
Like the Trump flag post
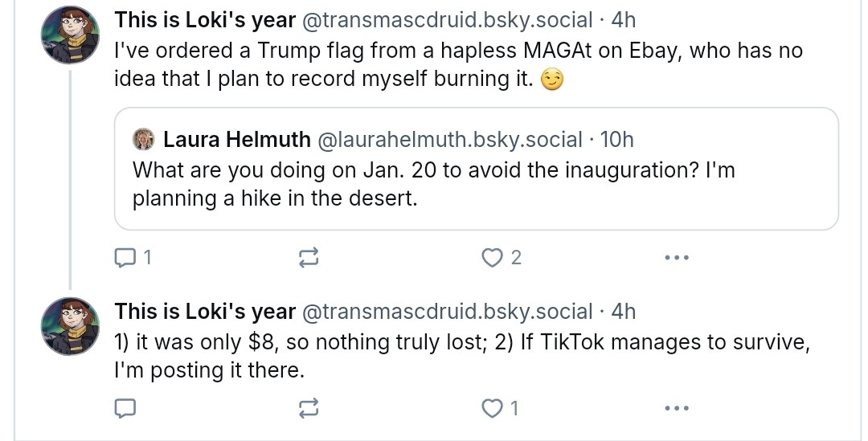[491, 258]
